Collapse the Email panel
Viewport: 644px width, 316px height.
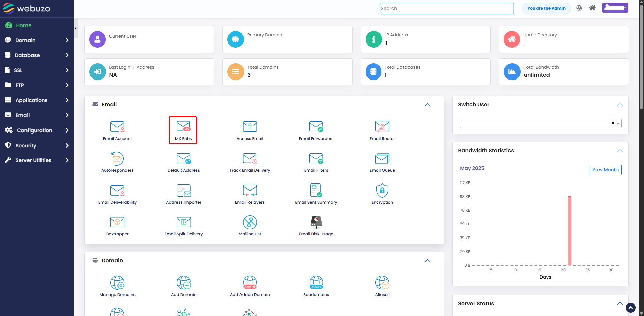428,105
